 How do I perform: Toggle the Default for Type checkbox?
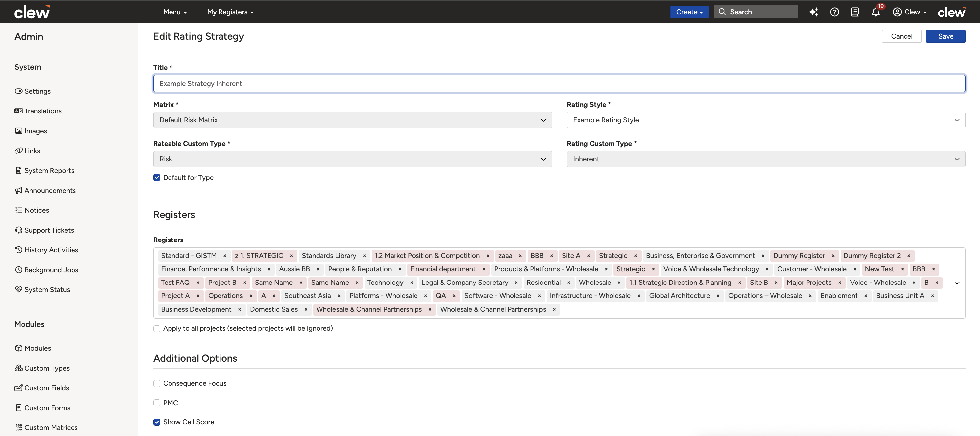[157, 178]
